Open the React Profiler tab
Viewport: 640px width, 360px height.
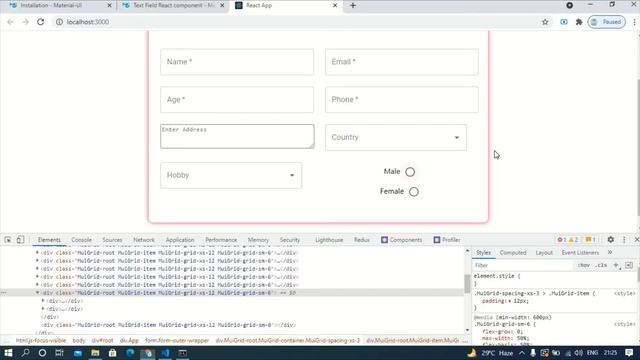coord(447,240)
